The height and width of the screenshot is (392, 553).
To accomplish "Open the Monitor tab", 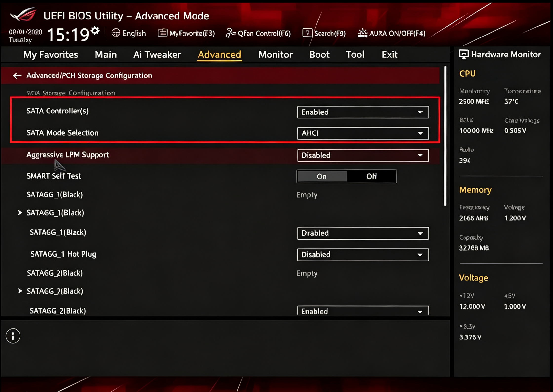I will pos(276,55).
